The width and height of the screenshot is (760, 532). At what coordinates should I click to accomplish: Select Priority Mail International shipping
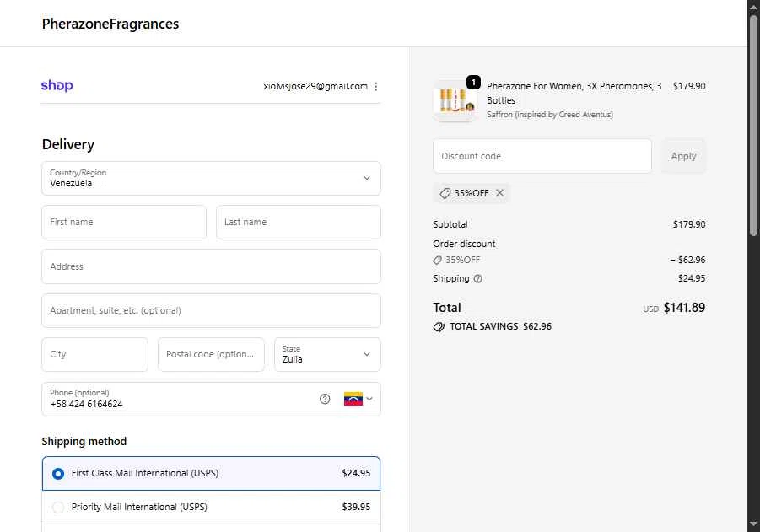click(x=212, y=507)
